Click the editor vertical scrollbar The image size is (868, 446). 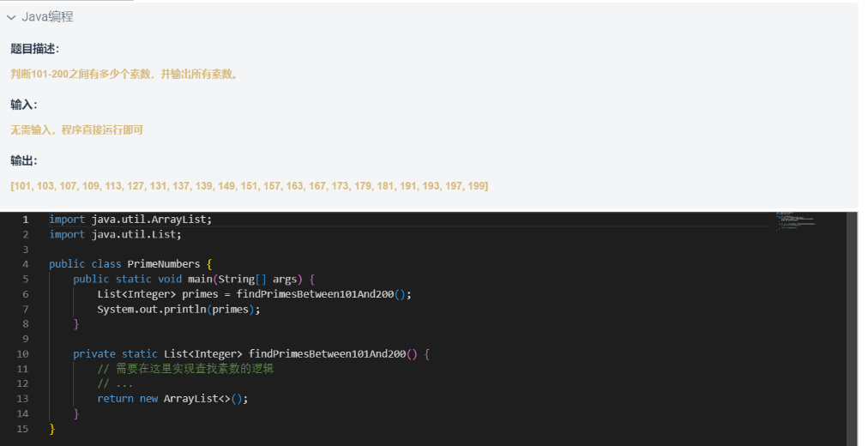point(852,328)
